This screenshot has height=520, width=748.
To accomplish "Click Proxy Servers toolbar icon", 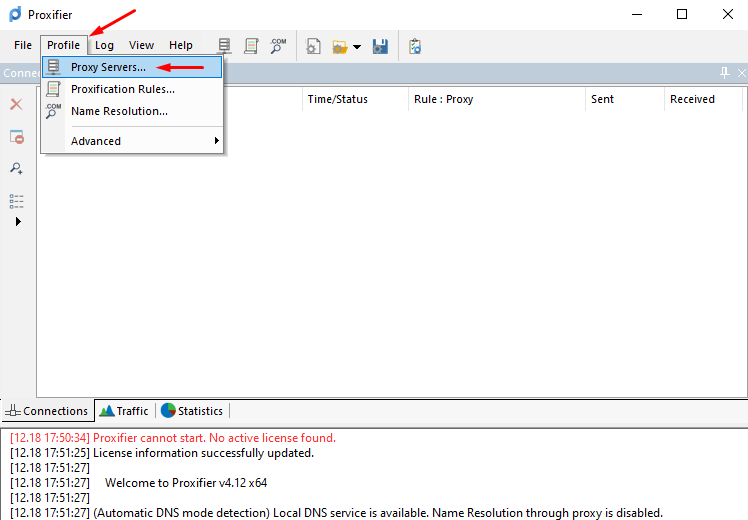I will [x=224, y=46].
